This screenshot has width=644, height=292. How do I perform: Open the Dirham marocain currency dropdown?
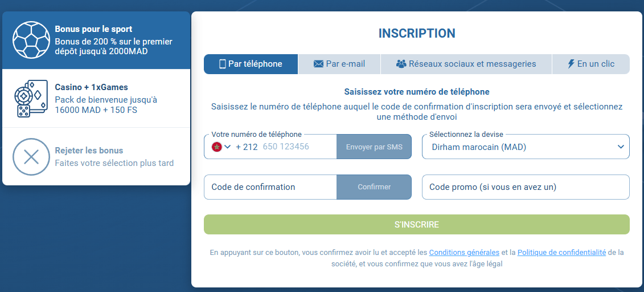[526, 147]
